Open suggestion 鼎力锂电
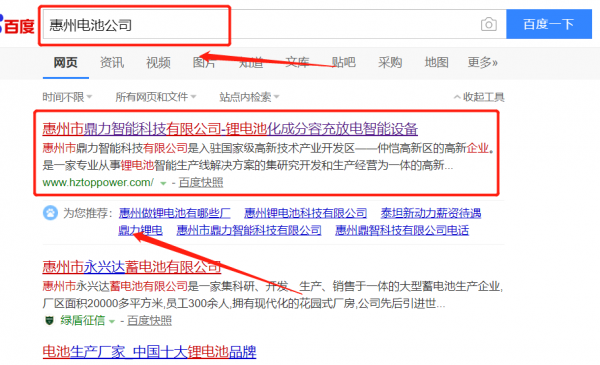 (x=140, y=230)
